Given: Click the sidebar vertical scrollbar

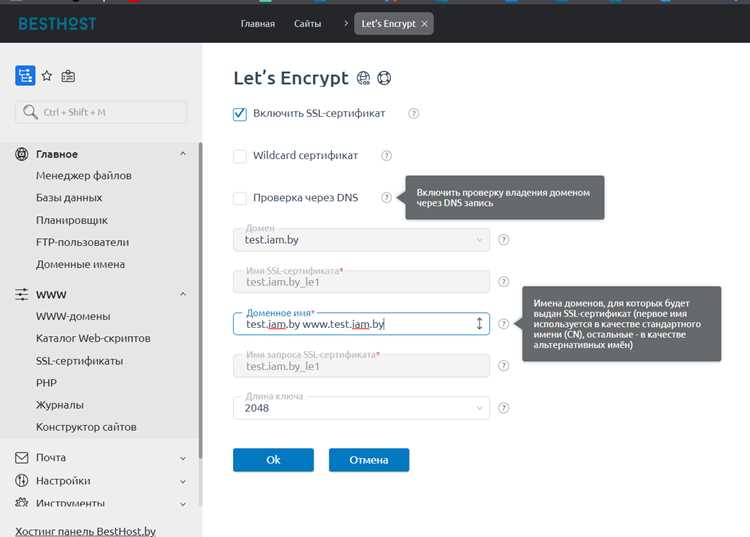Looking at the screenshot, I should tap(200, 300).
